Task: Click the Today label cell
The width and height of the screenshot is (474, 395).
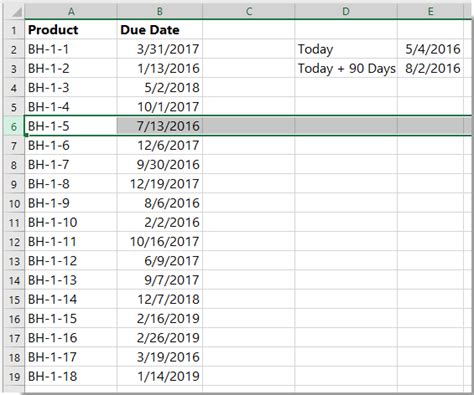Action: coord(346,49)
